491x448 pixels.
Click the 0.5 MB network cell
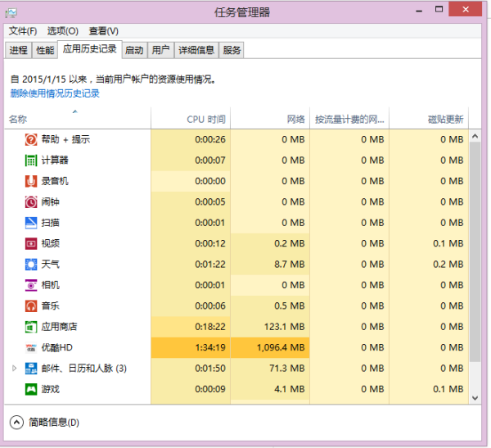pyautogui.click(x=270, y=306)
